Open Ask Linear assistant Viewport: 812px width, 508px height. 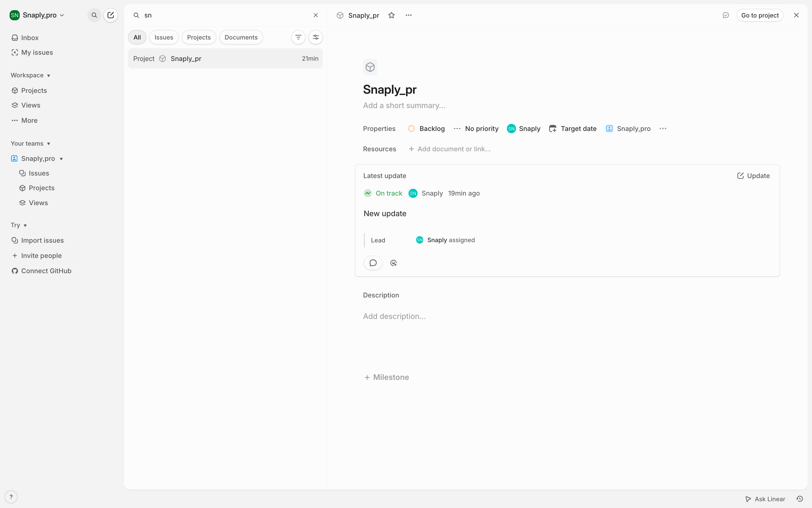point(765,499)
